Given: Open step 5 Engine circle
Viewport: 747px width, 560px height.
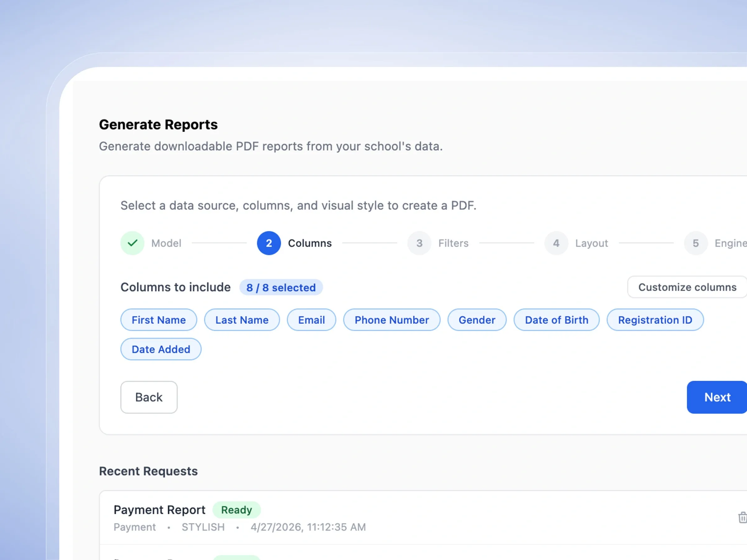Looking at the screenshot, I should (696, 243).
